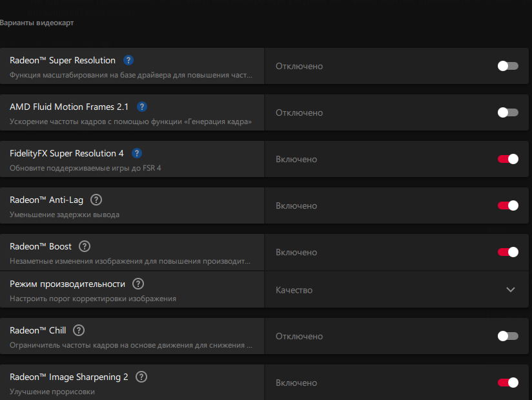The width and height of the screenshot is (532, 400).
Task: Switch off Radeon Image Sharpening 2
Action: click(507, 383)
